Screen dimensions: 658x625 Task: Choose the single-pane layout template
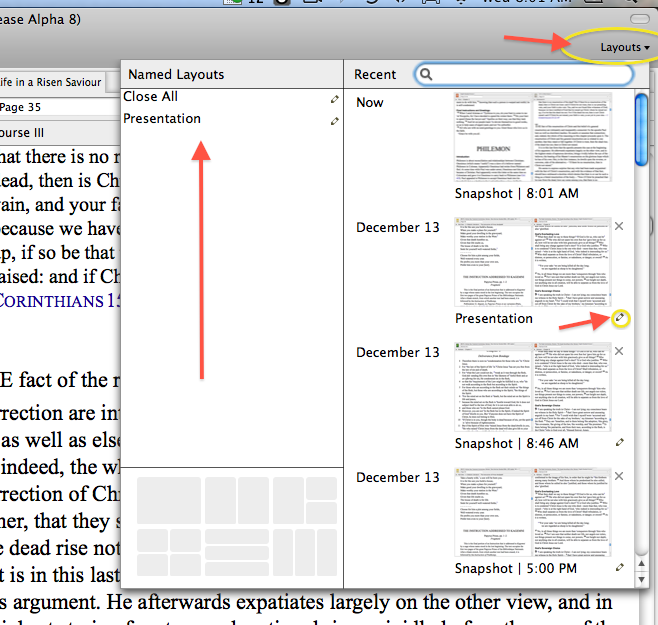point(169,500)
